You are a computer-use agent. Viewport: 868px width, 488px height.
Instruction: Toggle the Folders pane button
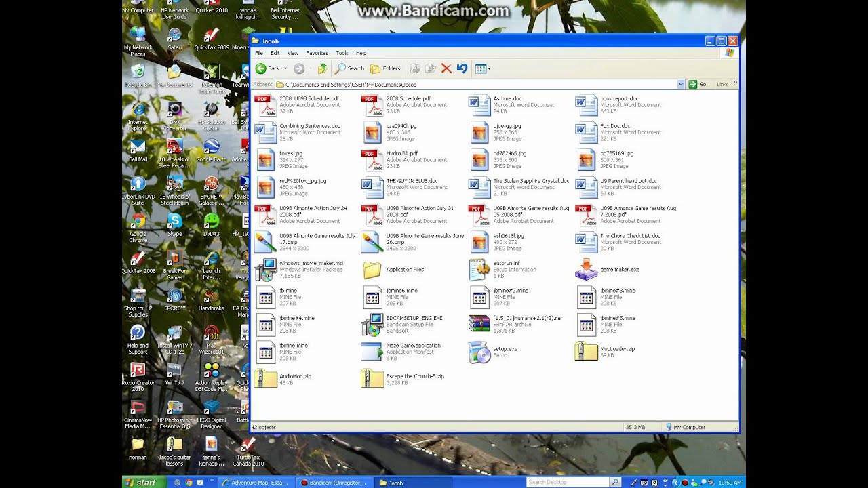click(385, 68)
